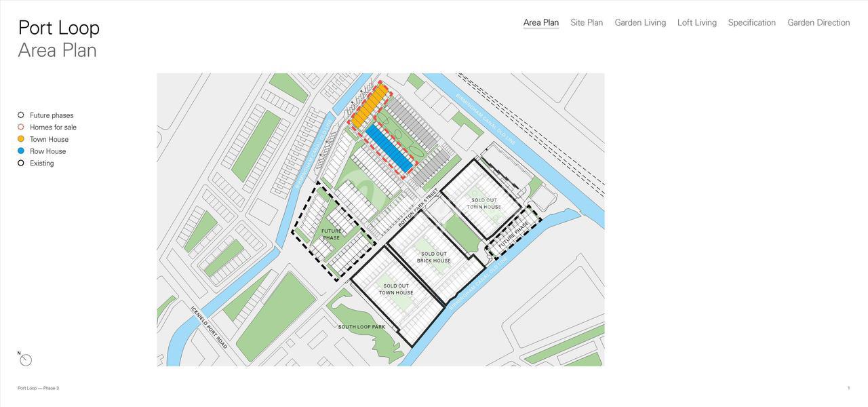868x407 pixels.
Task: Select the blue Row House block on map
Action: pos(389,147)
